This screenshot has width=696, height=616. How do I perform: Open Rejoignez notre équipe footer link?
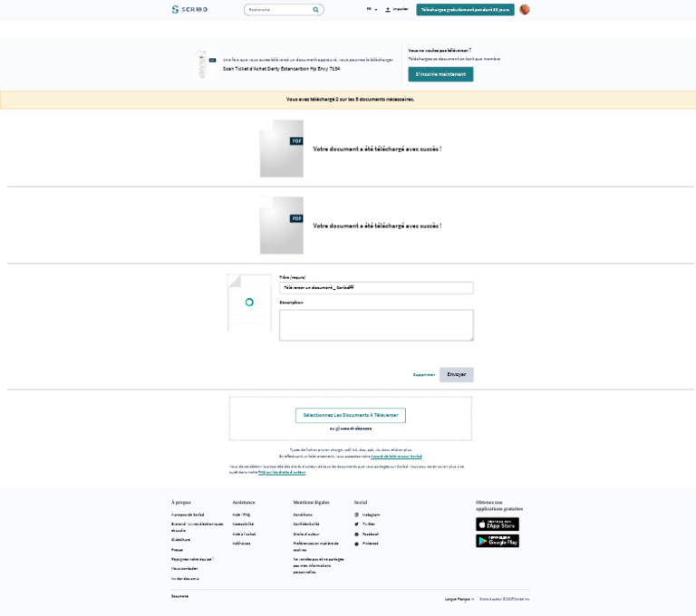(192, 559)
